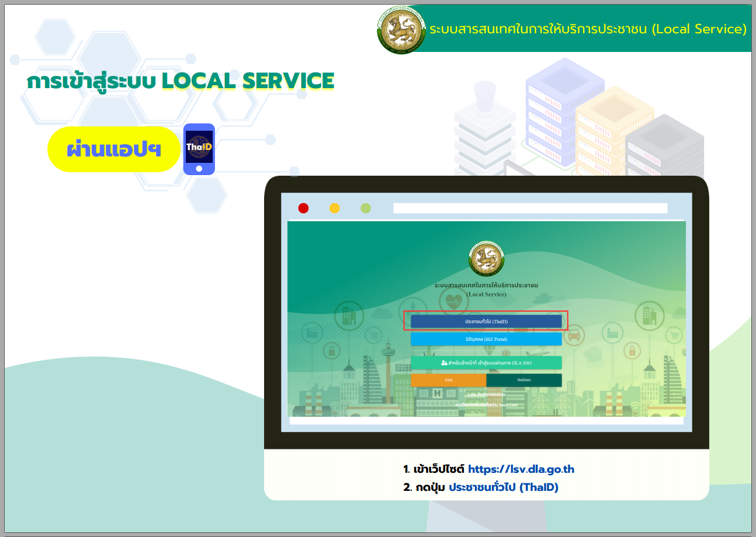Click the login page title ระบบสารสนเทศในการให้บริการประชาชน

[486, 285]
